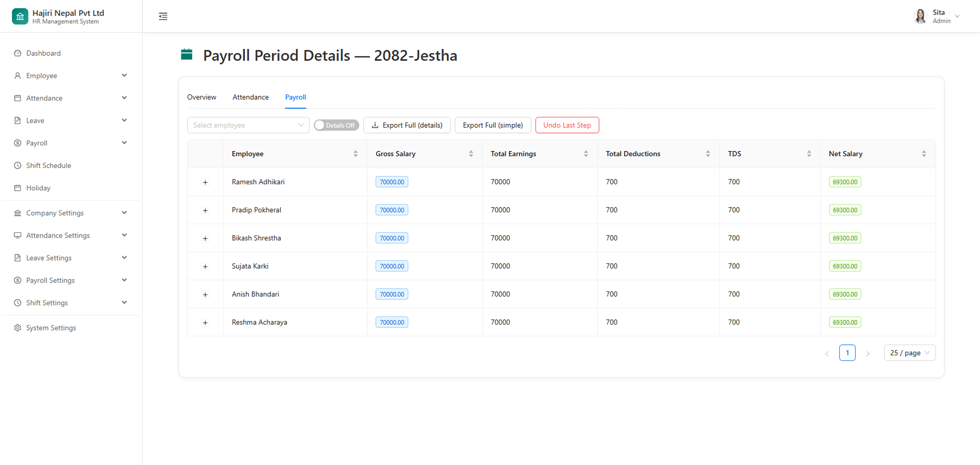980x465 pixels.
Task: Click the Undo Last Step button
Action: tap(567, 125)
